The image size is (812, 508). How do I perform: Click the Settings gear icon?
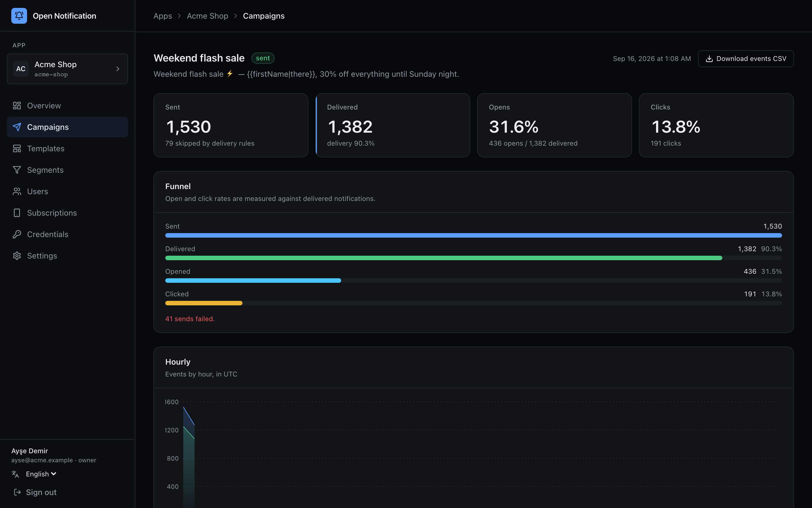pos(17,256)
